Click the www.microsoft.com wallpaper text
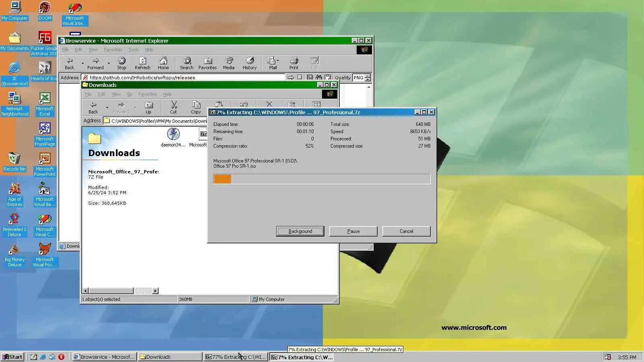Screen dimensions: 644x362 [x=474, y=327]
